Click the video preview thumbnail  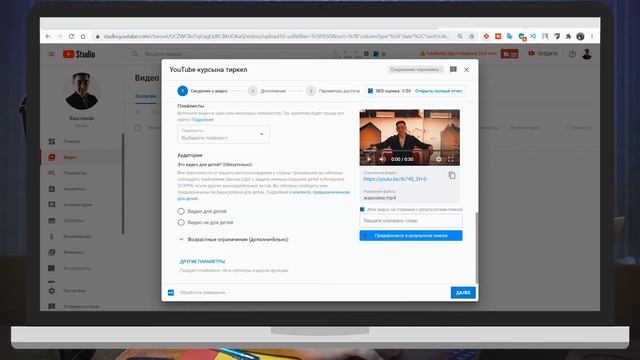pos(409,138)
